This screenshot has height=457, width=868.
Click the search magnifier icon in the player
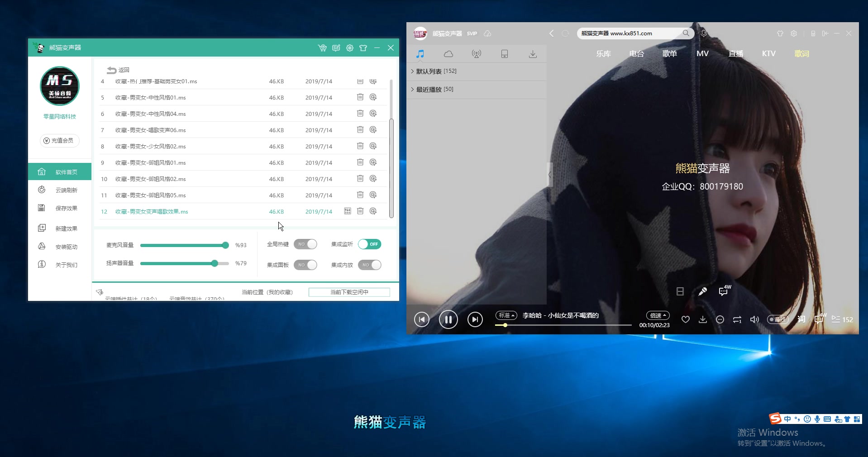(x=686, y=33)
